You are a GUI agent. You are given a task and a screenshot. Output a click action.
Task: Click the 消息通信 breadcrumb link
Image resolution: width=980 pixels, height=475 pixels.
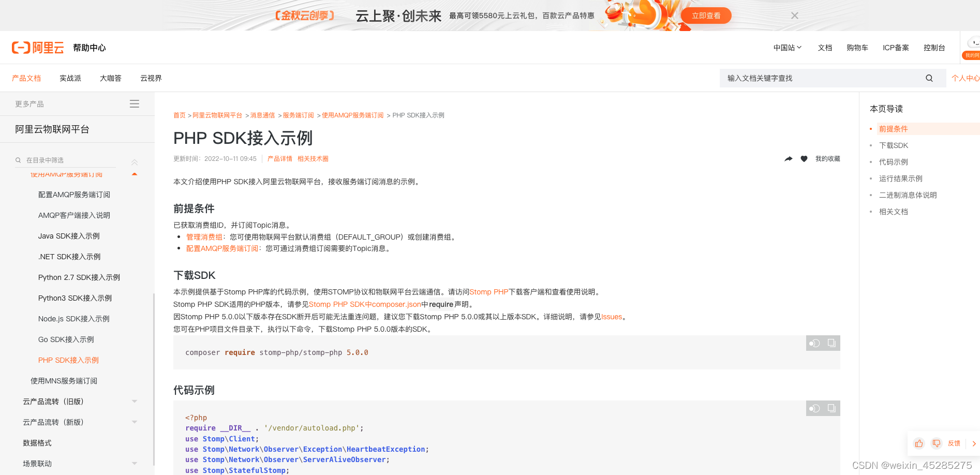(262, 115)
